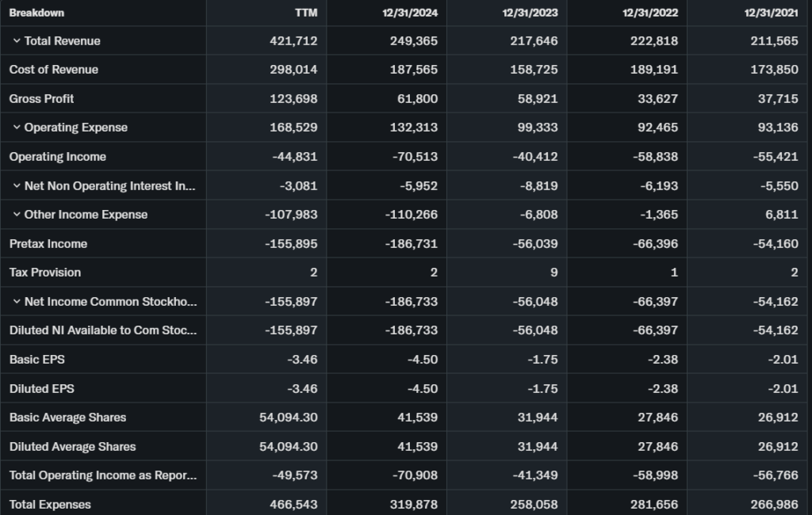Screen dimensions: 812x515
Task: Expand the Total Revenue row chevron
Action: [17, 40]
